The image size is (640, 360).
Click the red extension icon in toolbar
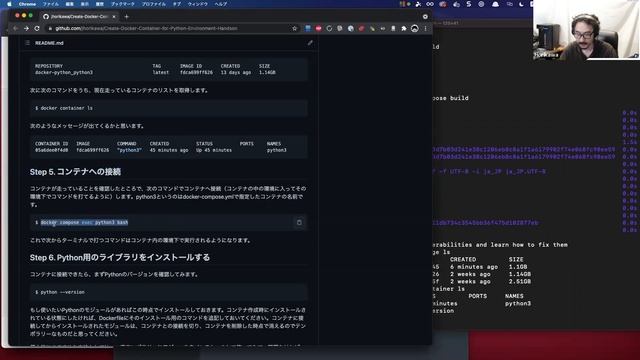click(318, 28)
